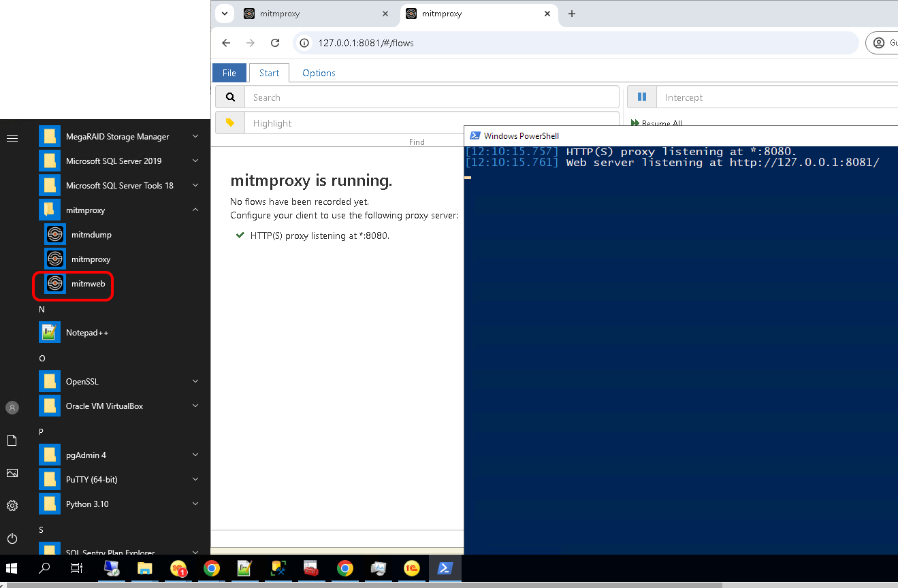Open Settings gear in Start sidebar
The height and width of the screenshot is (588, 898).
(12, 506)
